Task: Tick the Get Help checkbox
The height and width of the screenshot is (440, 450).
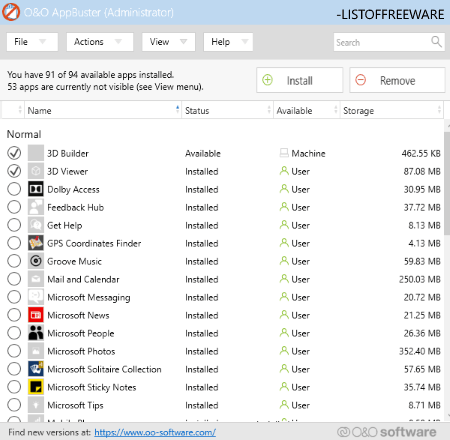Action: [x=14, y=225]
